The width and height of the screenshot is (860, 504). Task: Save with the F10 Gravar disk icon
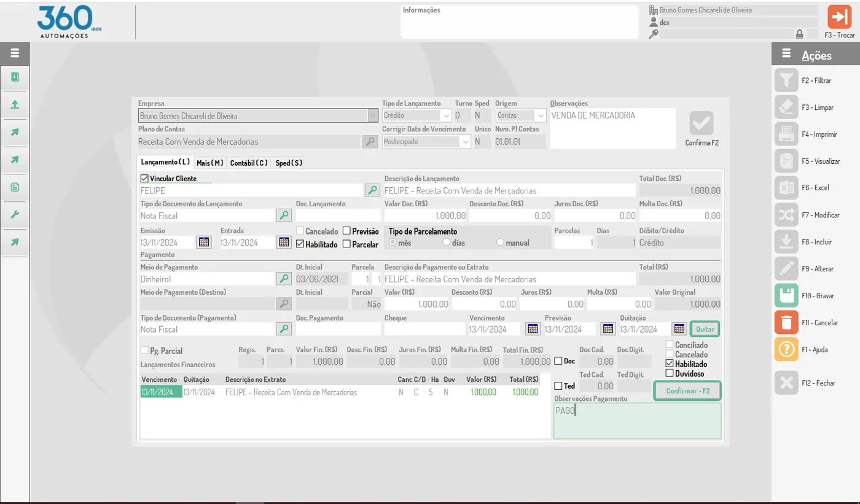pyautogui.click(x=786, y=295)
